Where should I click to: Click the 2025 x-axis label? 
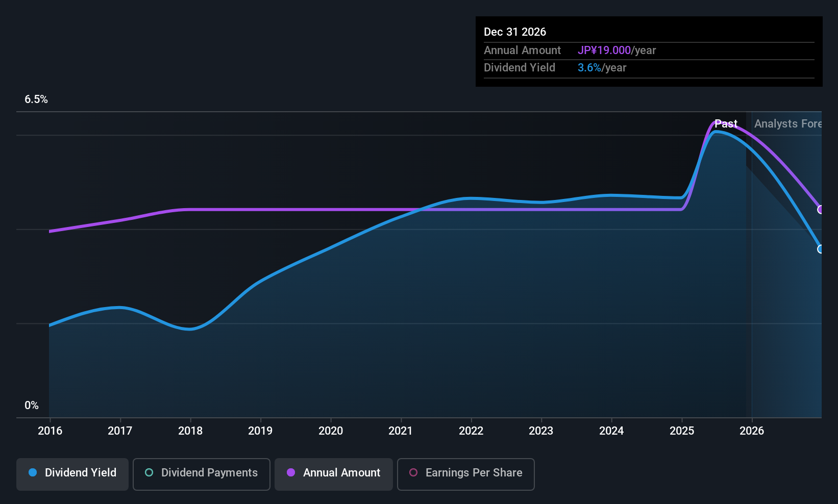pos(682,431)
